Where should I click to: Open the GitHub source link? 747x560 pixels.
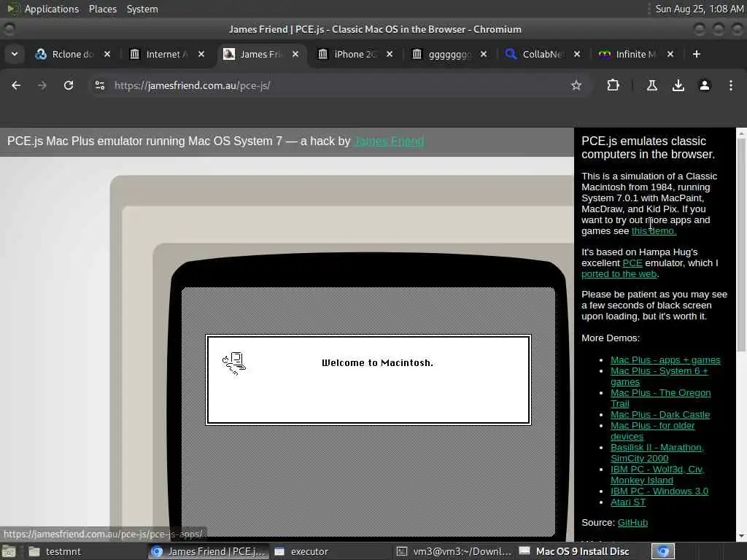click(x=632, y=522)
